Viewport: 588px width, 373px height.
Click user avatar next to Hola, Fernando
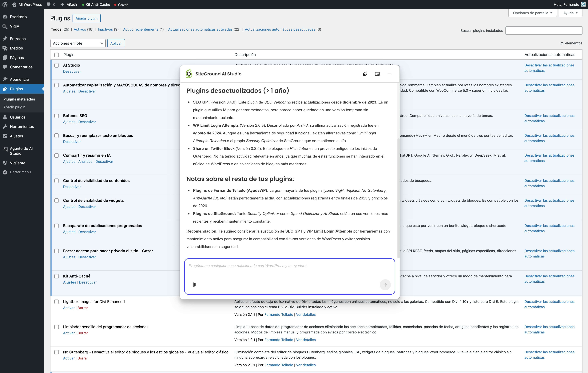(583, 4)
